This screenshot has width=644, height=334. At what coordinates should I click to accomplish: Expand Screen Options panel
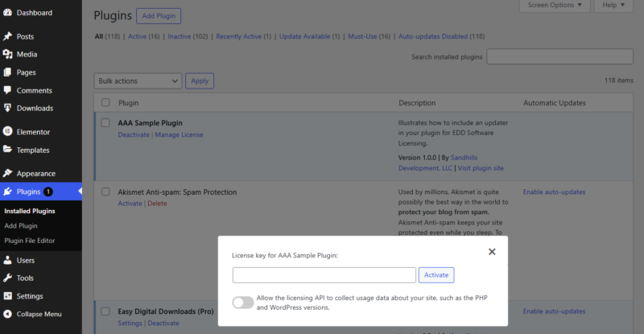click(x=555, y=6)
